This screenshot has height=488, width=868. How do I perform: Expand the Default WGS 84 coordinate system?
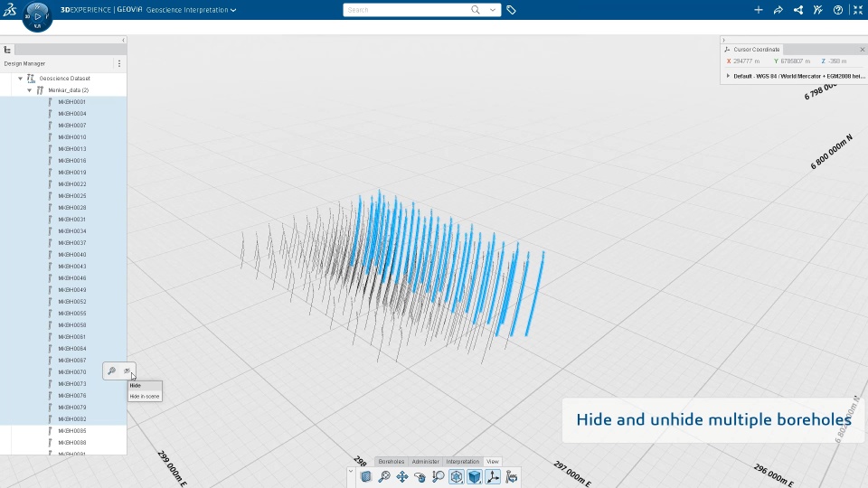click(x=728, y=76)
